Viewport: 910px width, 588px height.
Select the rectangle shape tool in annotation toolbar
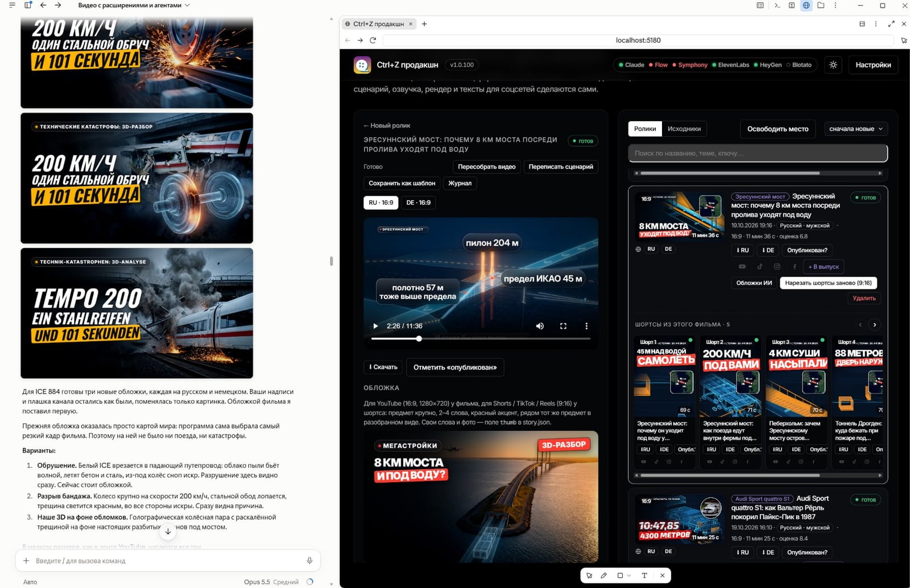[x=620, y=575]
